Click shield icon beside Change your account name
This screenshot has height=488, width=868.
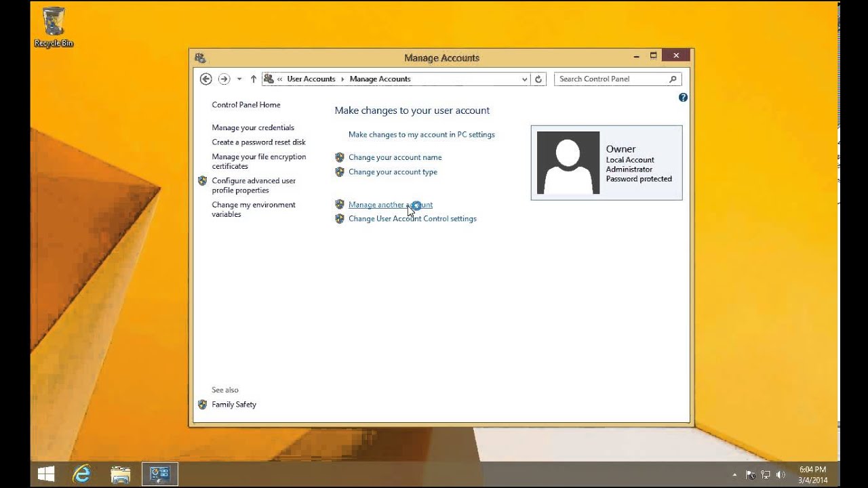click(340, 157)
